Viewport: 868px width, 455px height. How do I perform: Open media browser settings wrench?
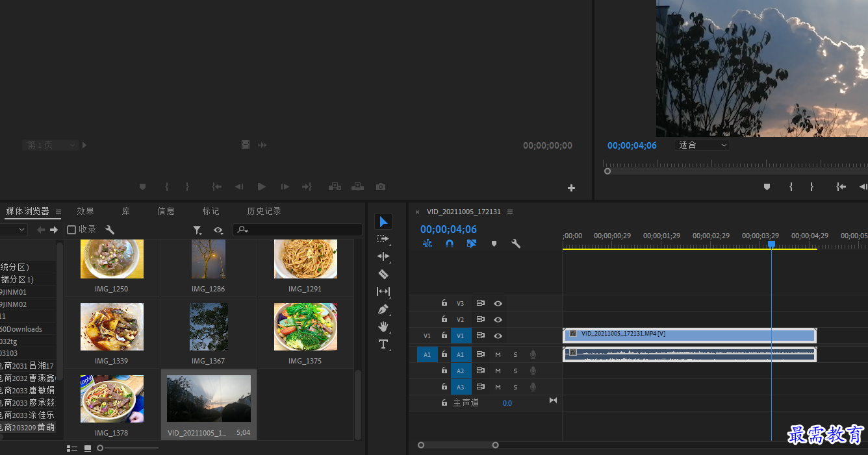(x=110, y=230)
